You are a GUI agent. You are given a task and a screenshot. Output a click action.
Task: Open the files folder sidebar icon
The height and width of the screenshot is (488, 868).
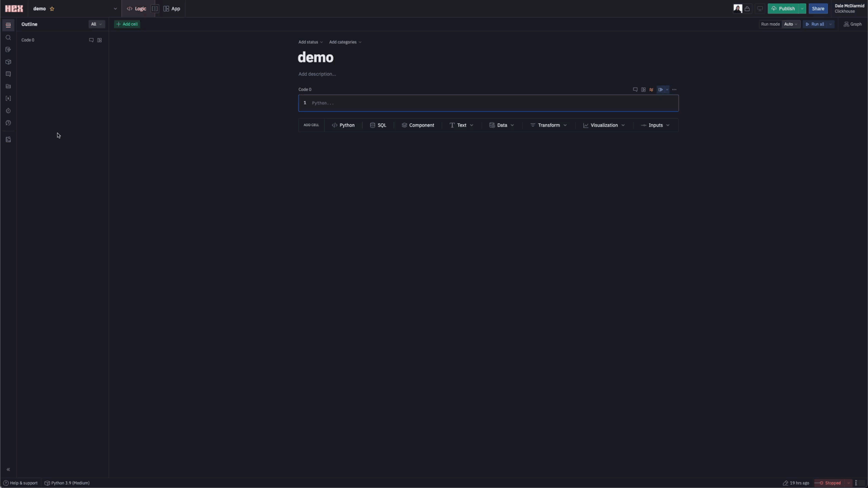point(8,86)
